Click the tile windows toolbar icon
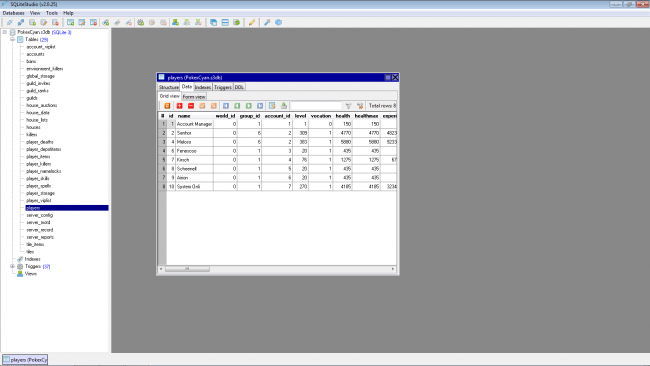The height and width of the screenshot is (366, 650). (x=225, y=22)
